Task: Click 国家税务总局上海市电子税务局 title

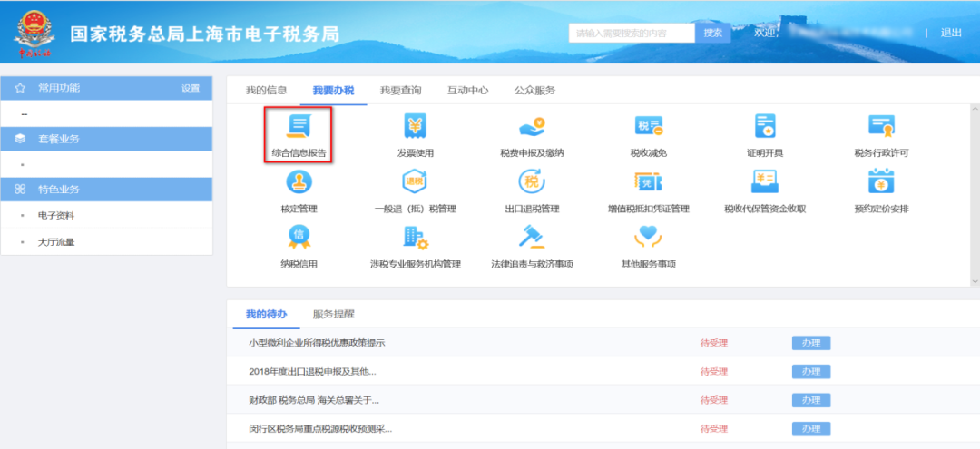Action: [x=204, y=34]
